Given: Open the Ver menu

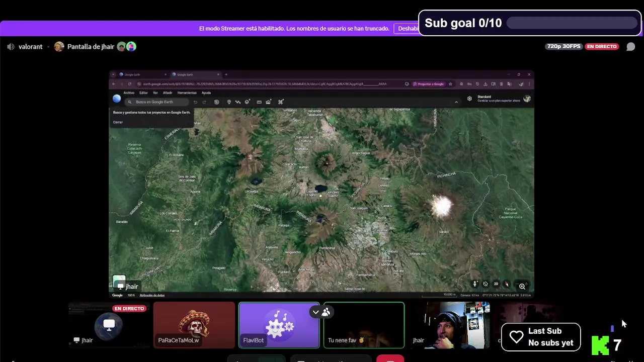Looking at the screenshot, I should pyautogui.click(x=155, y=93).
